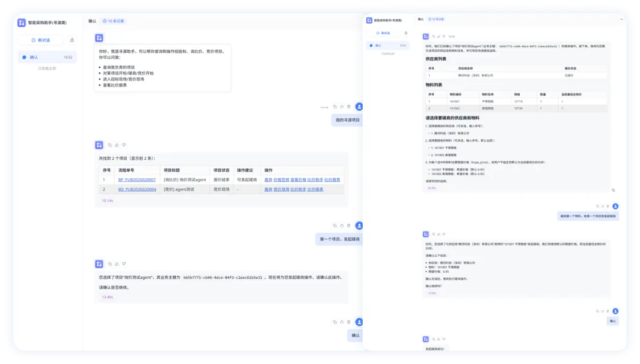Start a 新对话 in the right panel

[383, 33]
